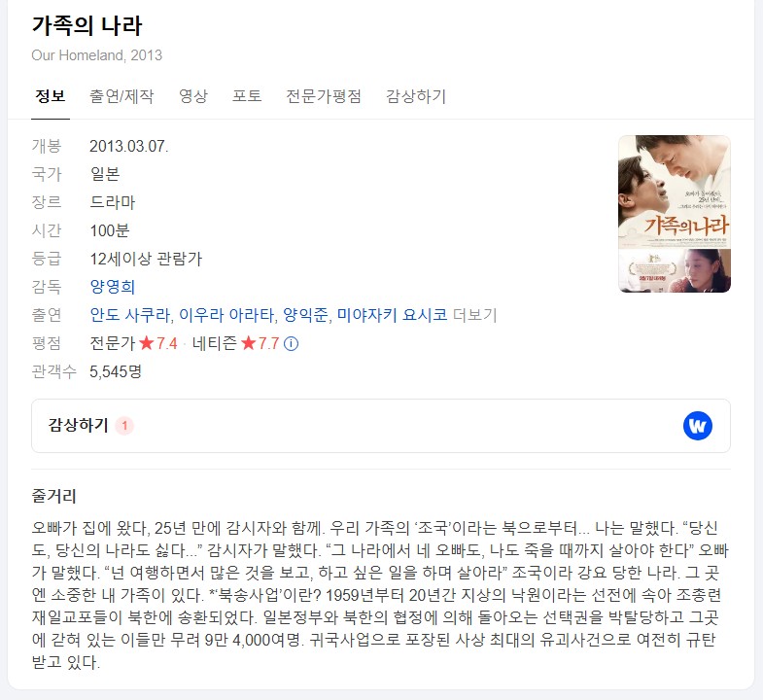The image size is (763, 700).
Task: Open the Watcha streaming service icon
Action: (697, 426)
